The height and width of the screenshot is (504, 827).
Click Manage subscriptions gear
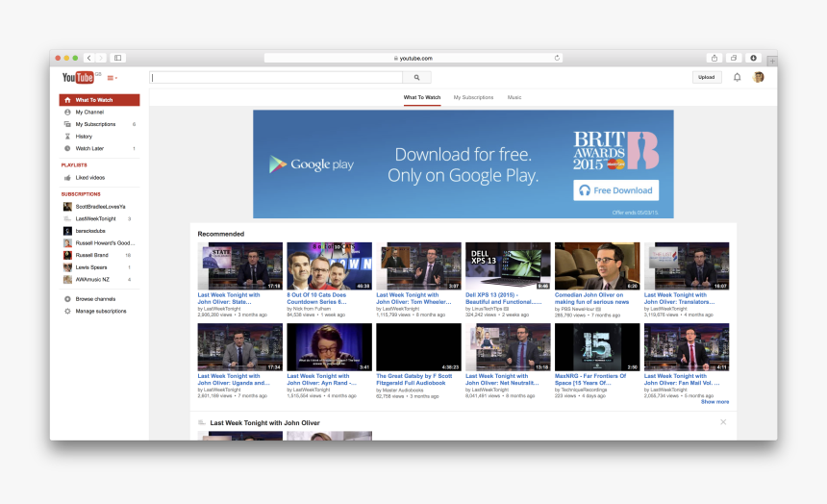[x=67, y=311]
